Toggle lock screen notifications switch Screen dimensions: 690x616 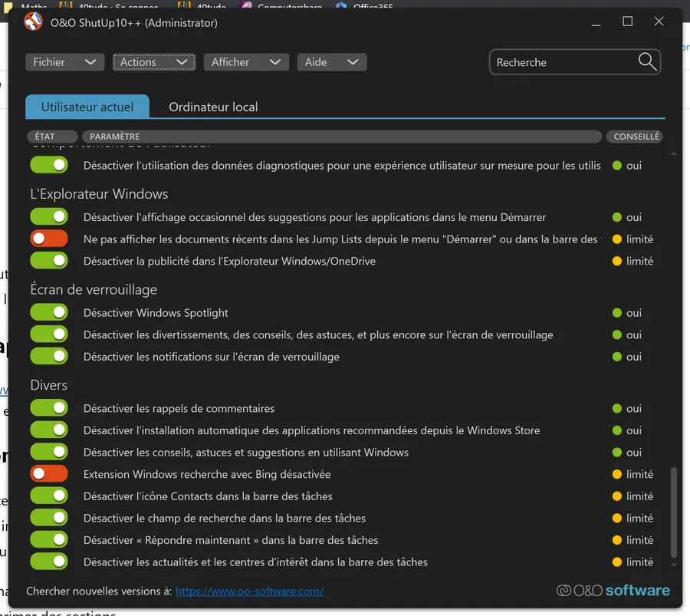[49, 356]
